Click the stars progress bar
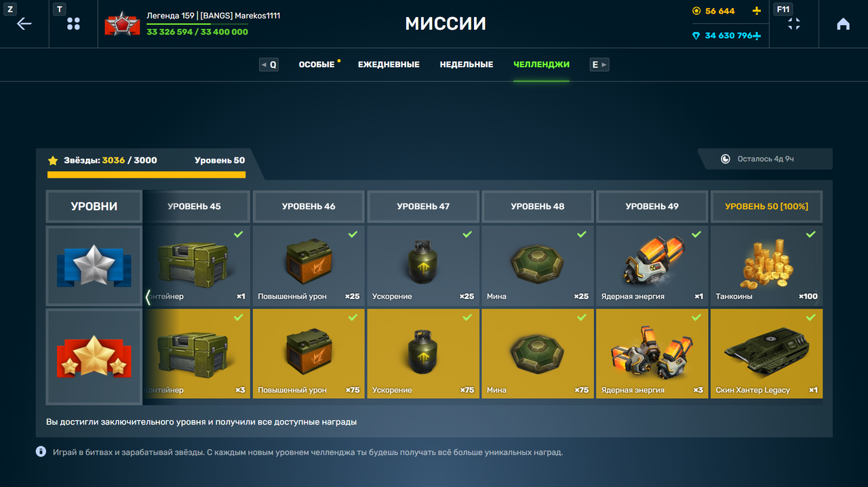Image resolution: width=868 pixels, height=487 pixels. 146,175
